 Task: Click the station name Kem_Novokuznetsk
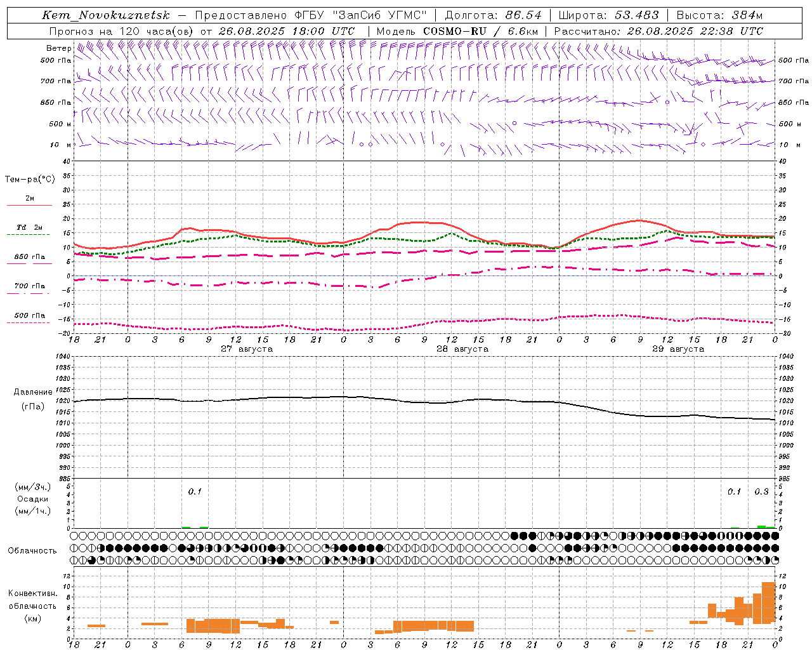106,15
